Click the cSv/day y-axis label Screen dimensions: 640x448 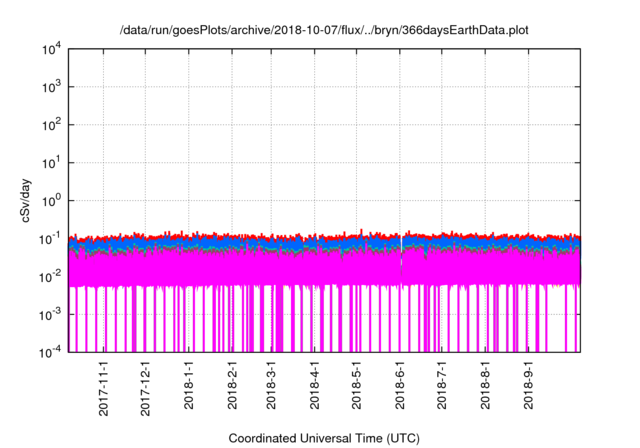pyautogui.click(x=25, y=200)
